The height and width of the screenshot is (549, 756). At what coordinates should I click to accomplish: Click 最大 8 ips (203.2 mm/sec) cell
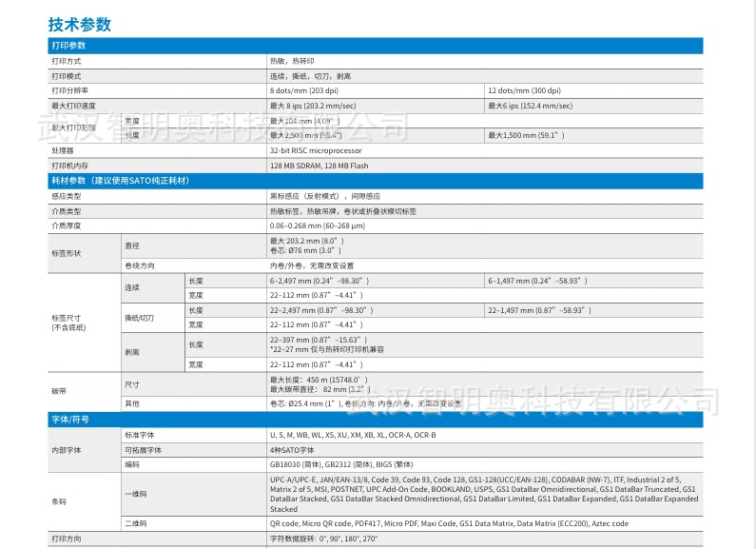313,106
